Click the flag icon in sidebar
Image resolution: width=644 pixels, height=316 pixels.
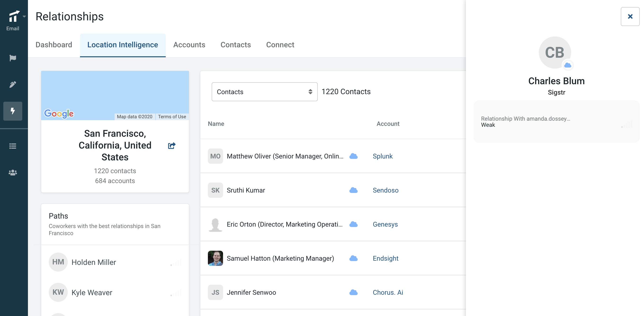click(x=13, y=58)
